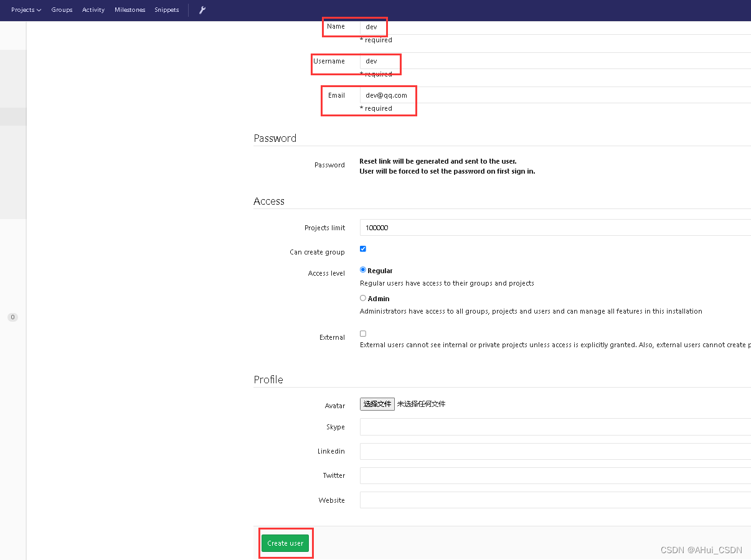Submit the form with Create user

pyautogui.click(x=285, y=543)
